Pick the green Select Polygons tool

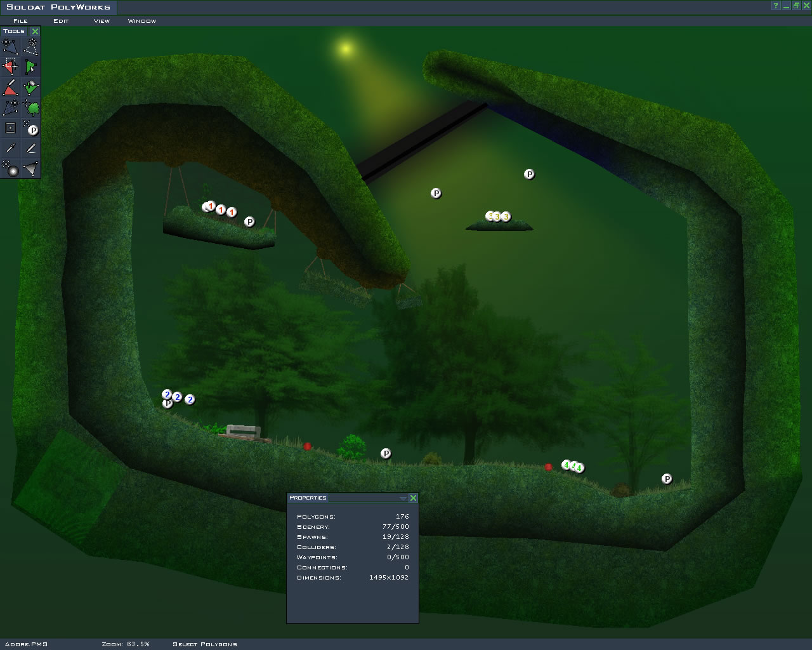[x=30, y=67]
